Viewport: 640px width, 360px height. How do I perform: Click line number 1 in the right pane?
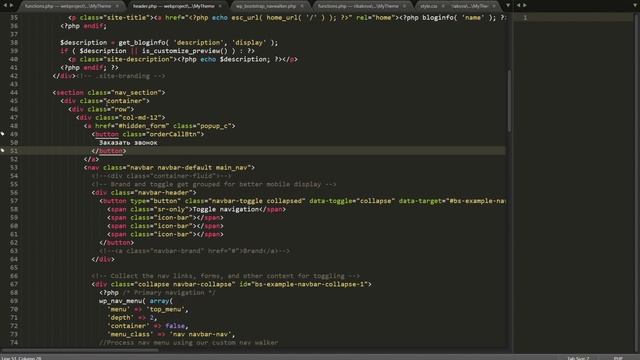[x=525, y=18]
